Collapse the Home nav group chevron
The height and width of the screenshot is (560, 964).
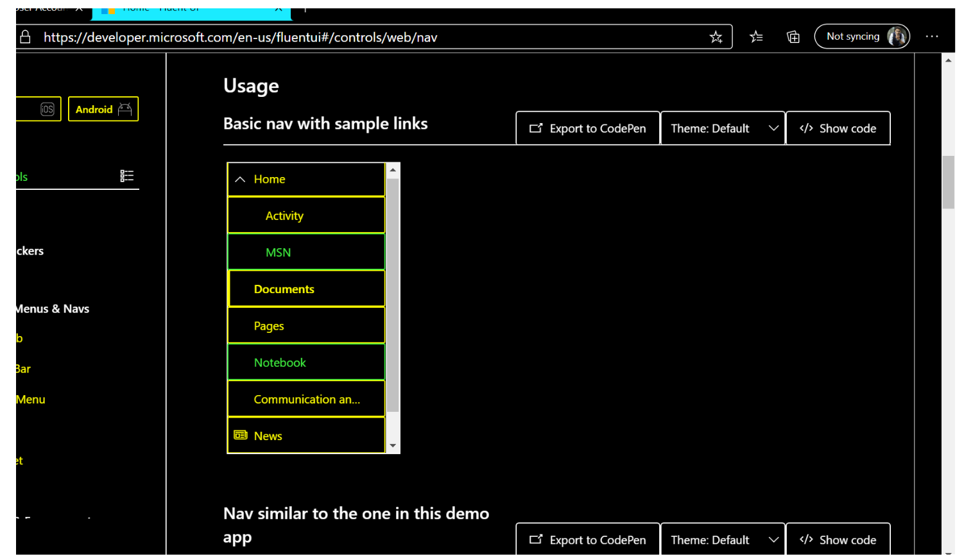pos(240,180)
